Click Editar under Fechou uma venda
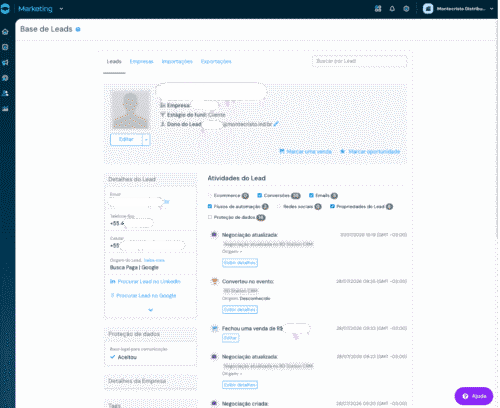Viewport: 500px width, 408px height. 230,338
